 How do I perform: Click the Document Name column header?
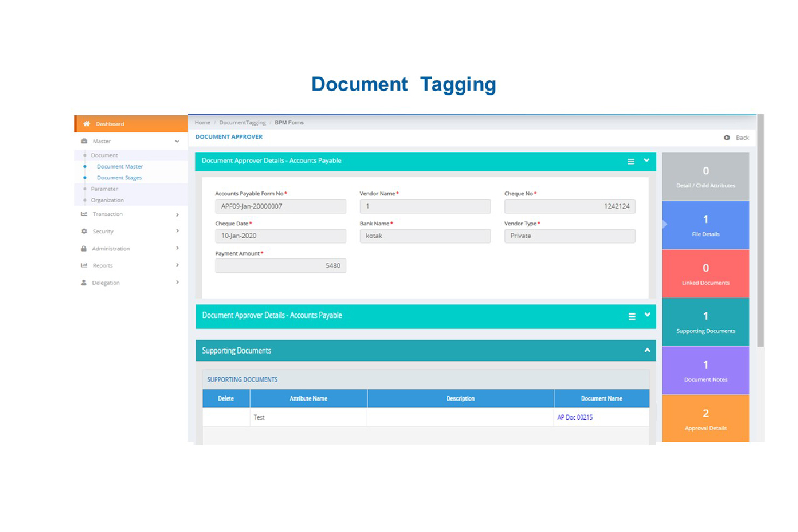(x=602, y=399)
